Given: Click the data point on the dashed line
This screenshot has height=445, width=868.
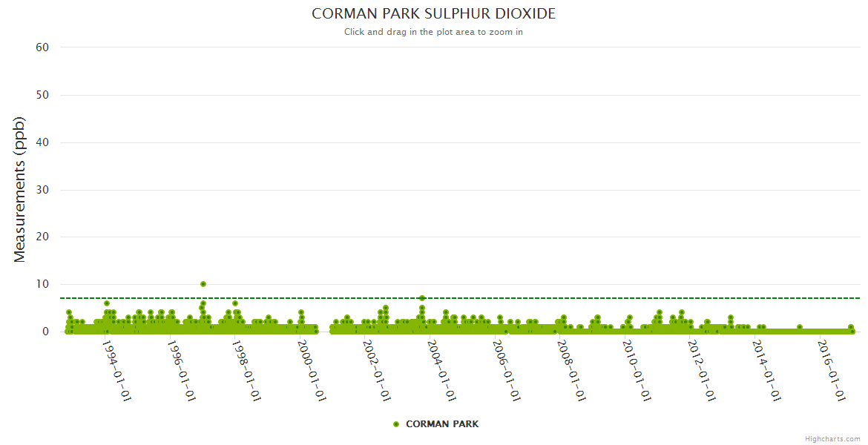Looking at the screenshot, I should point(422,298).
